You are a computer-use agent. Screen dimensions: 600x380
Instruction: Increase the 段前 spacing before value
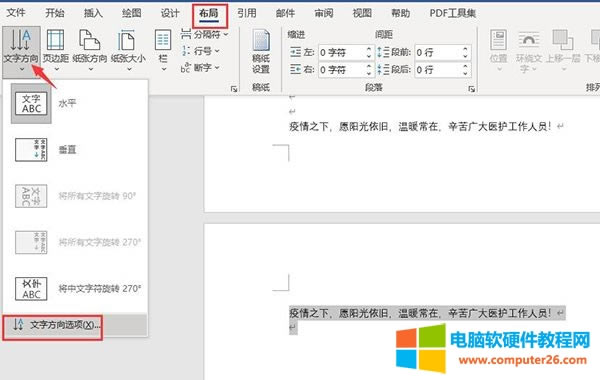tap(465, 49)
